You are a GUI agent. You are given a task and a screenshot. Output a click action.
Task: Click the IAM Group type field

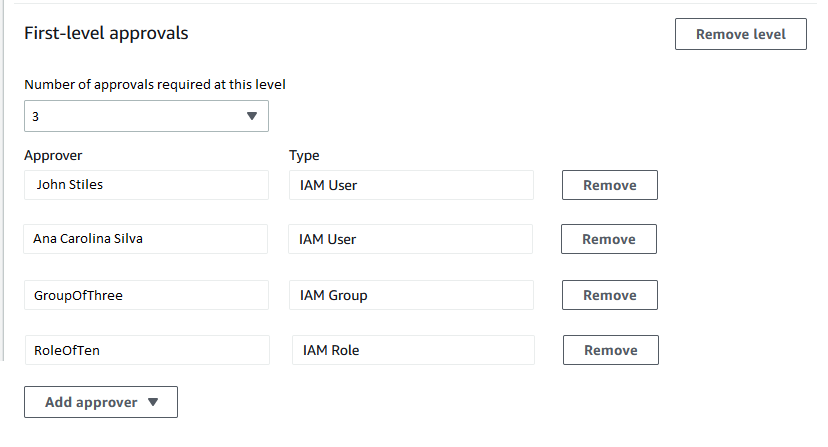click(x=411, y=295)
